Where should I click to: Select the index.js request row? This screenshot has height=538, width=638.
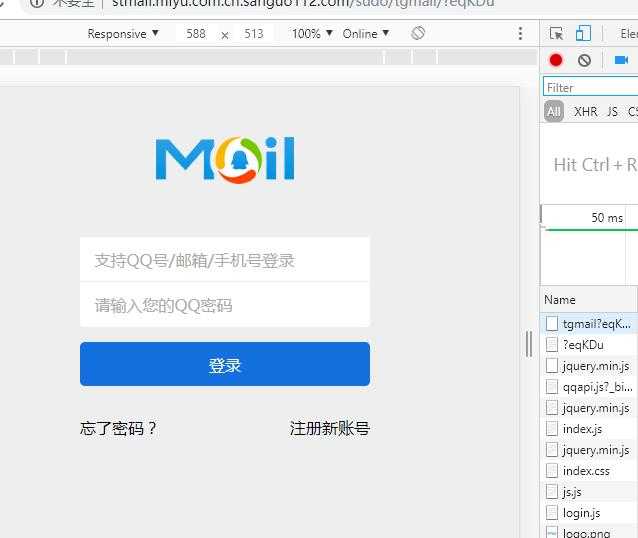click(589, 429)
